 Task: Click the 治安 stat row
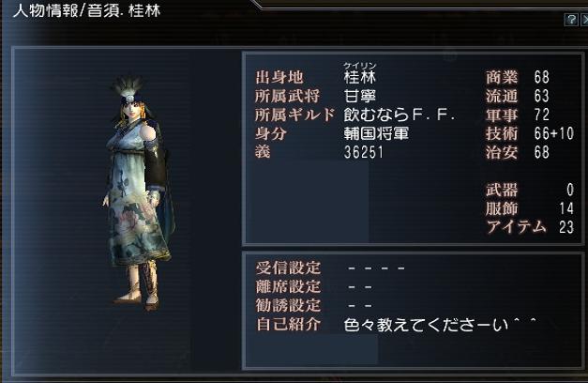[518, 152]
